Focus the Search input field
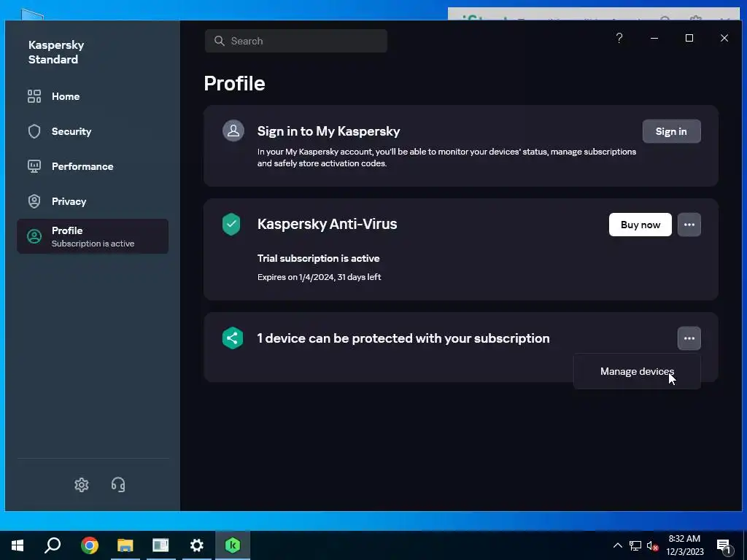The image size is (747, 560). [x=296, y=41]
